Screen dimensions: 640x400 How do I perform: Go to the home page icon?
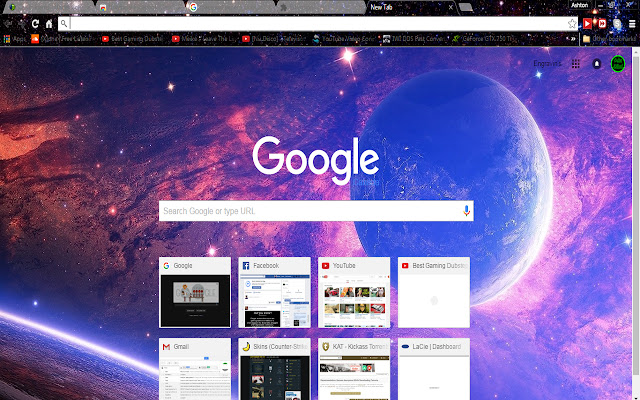coord(49,24)
